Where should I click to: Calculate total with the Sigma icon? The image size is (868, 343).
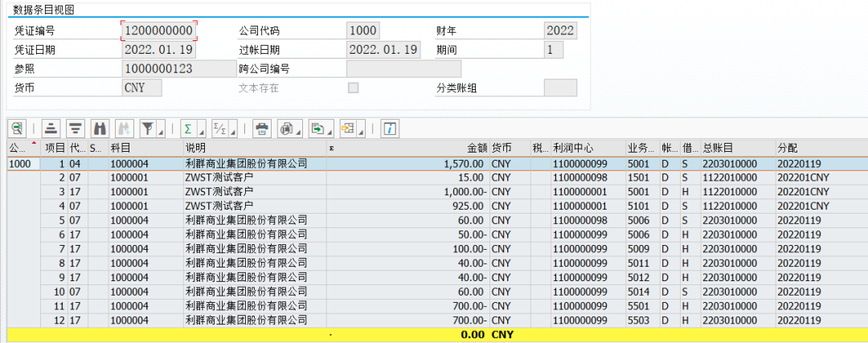[188, 129]
